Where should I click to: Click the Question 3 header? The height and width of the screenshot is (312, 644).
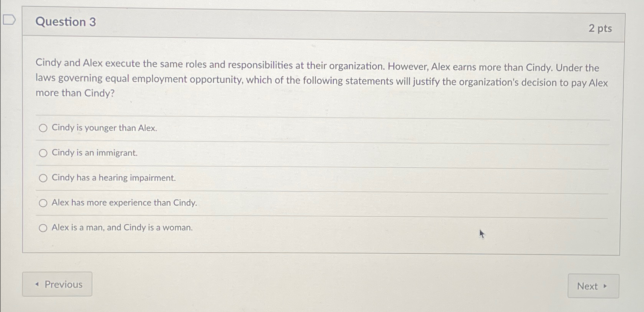[65, 22]
